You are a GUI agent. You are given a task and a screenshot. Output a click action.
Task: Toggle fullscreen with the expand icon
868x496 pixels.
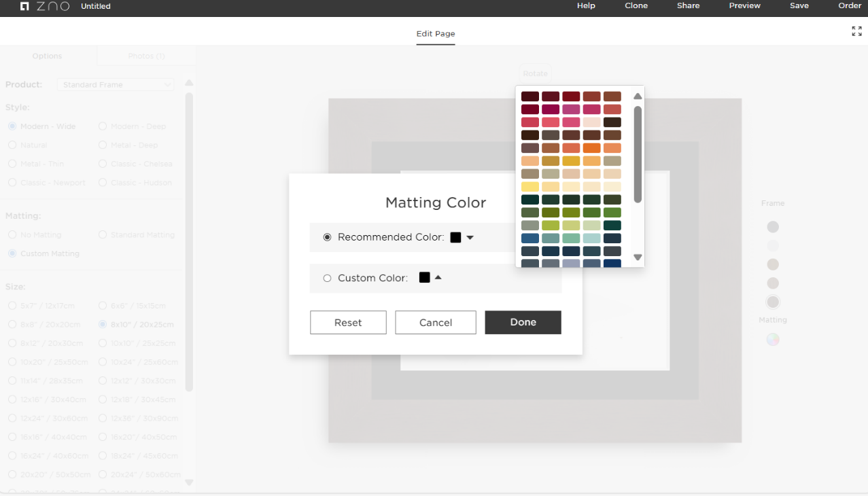[x=856, y=31]
